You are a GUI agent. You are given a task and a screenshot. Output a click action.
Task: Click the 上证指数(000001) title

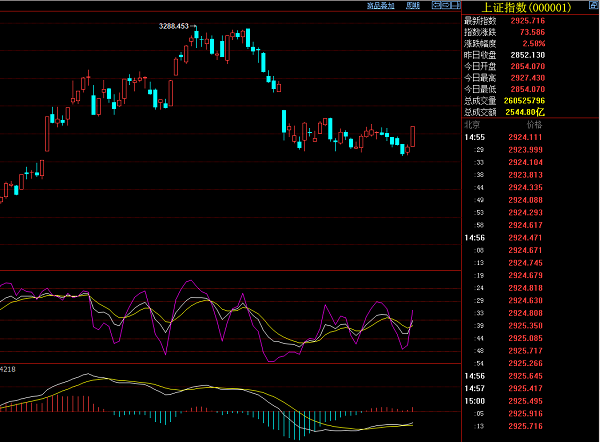coord(526,7)
